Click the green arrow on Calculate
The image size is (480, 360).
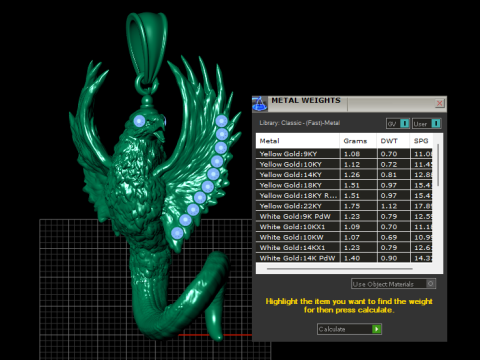pos(376,329)
